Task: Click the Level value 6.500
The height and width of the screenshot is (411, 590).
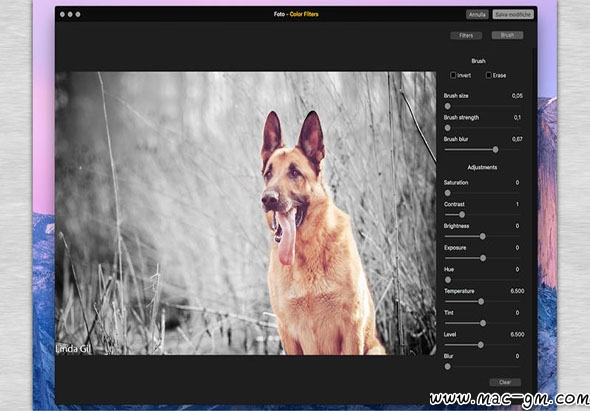Action: click(x=517, y=335)
